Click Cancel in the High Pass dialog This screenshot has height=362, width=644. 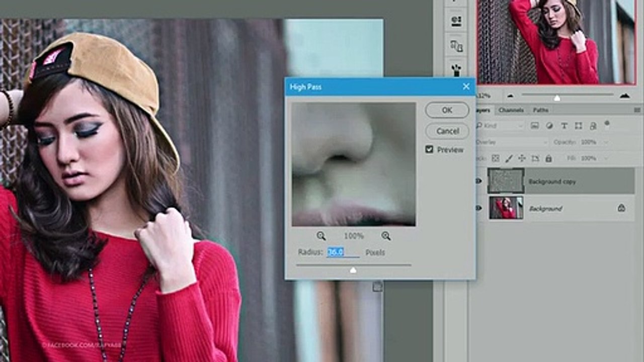[x=447, y=131]
